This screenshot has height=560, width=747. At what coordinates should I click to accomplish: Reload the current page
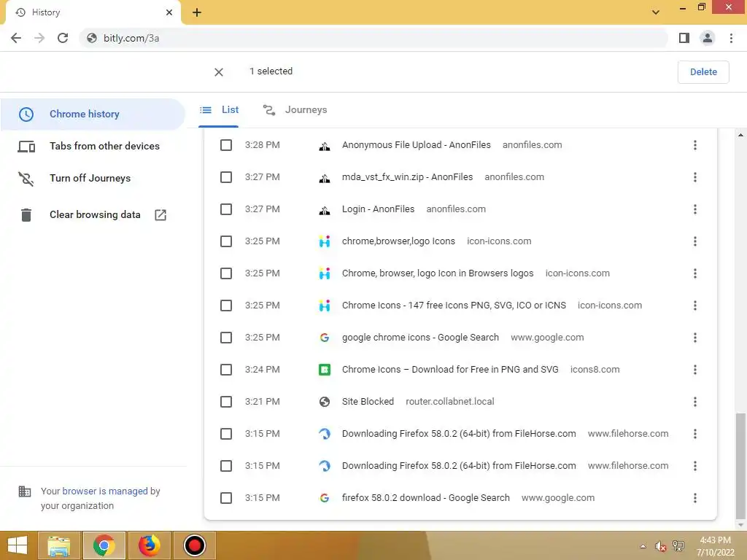point(63,38)
